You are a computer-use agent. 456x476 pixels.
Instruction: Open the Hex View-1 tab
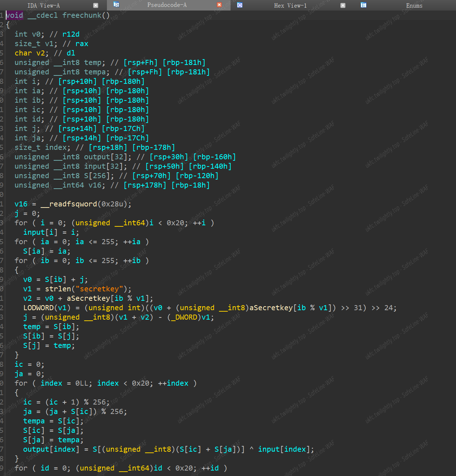[290, 5]
